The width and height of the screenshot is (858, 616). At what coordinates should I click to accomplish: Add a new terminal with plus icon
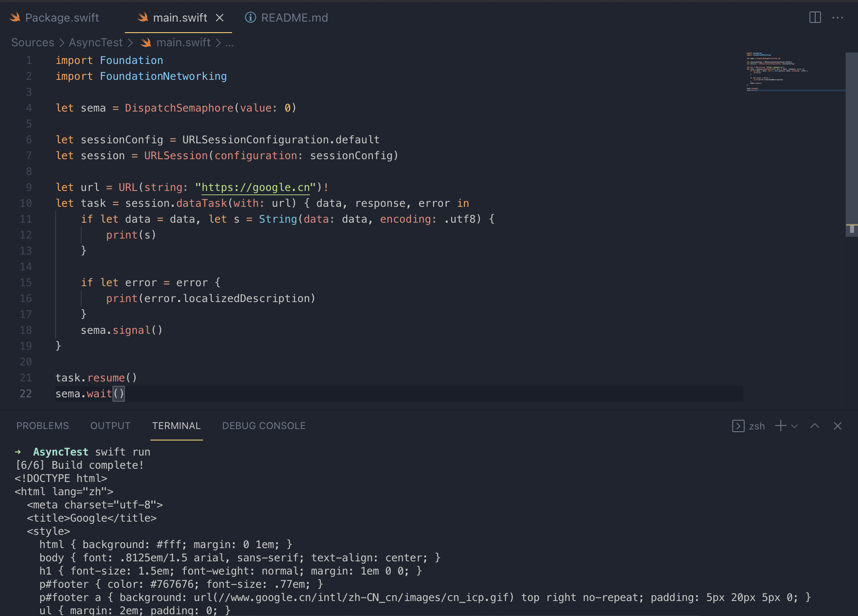780,426
